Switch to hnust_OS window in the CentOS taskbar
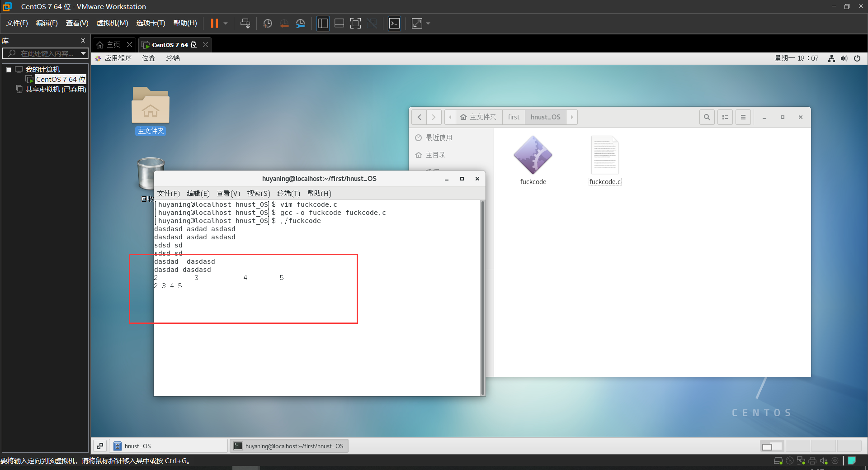The height and width of the screenshot is (470, 868). (168, 446)
